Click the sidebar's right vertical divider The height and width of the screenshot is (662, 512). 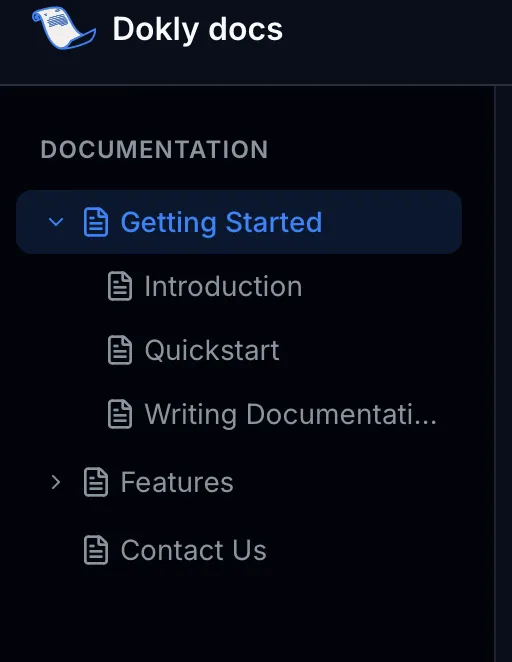(495, 374)
